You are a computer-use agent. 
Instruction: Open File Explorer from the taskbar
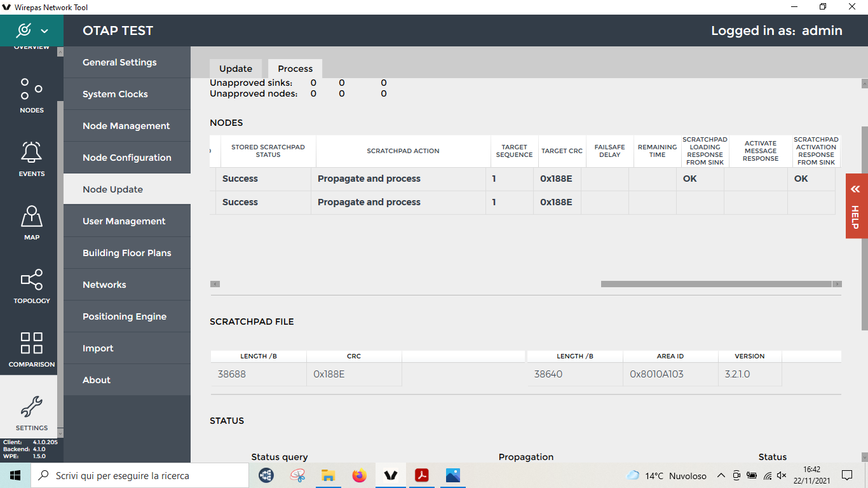(328, 475)
